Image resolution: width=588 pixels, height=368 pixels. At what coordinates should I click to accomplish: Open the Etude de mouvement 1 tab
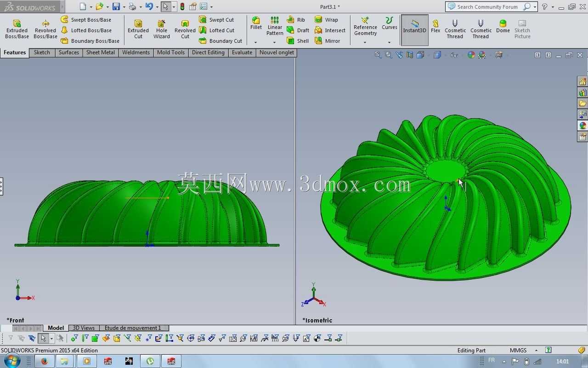(x=133, y=328)
